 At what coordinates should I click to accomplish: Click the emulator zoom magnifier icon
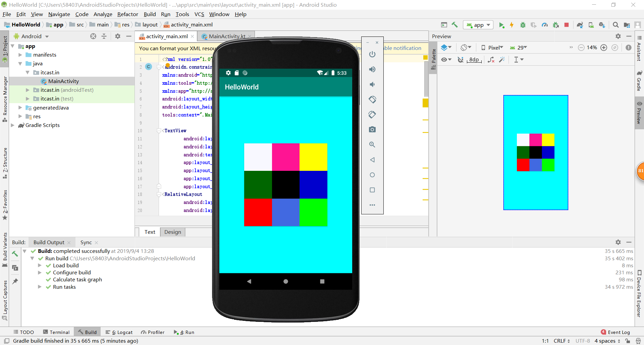pos(372,145)
